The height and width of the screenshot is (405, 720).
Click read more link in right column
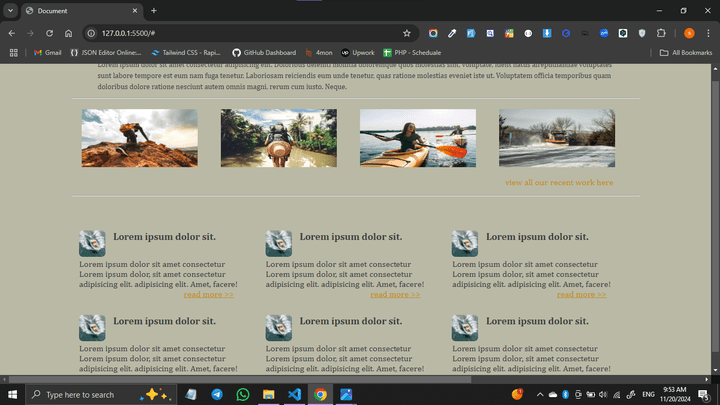point(581,294)
